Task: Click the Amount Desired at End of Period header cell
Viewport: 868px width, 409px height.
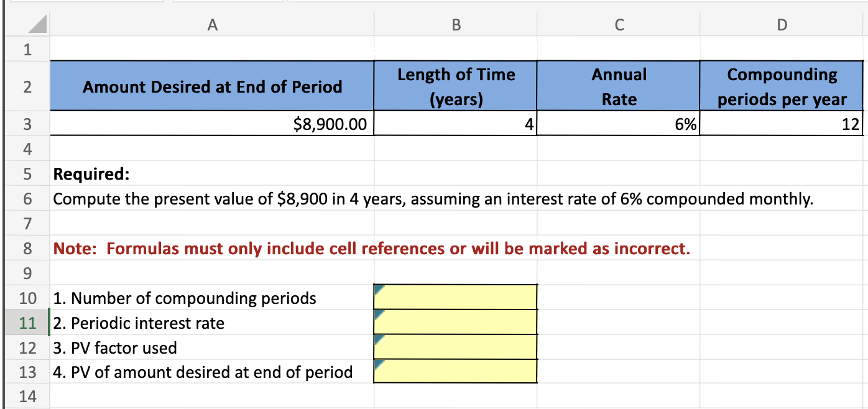Action: [x=211, y=86]
